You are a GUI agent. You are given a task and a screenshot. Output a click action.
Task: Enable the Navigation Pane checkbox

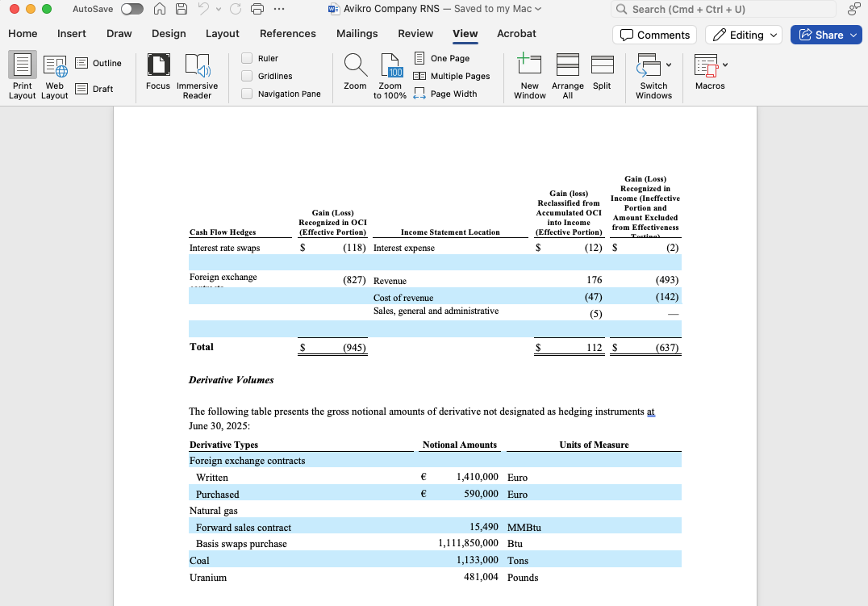click(247, 94)
